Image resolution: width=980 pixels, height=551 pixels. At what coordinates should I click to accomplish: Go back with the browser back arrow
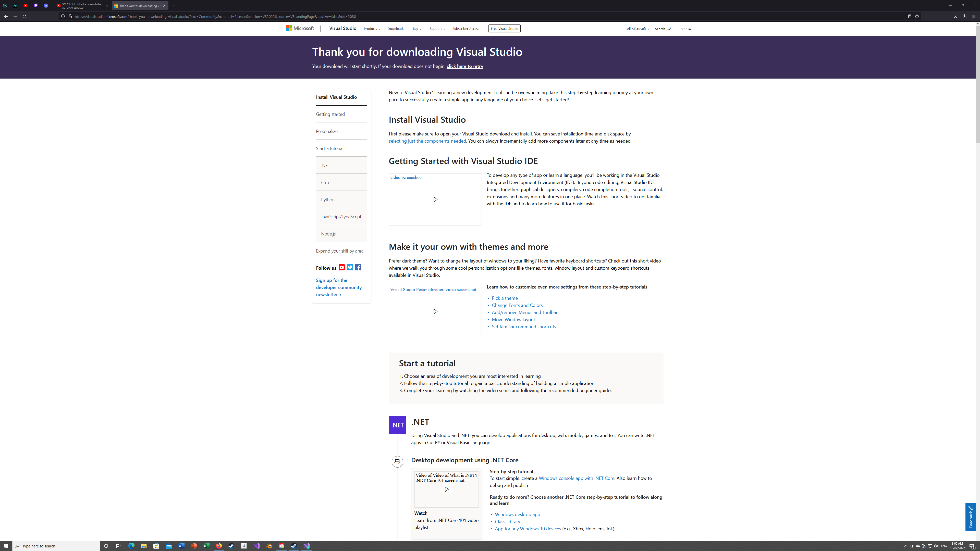[x=6, y=16]
